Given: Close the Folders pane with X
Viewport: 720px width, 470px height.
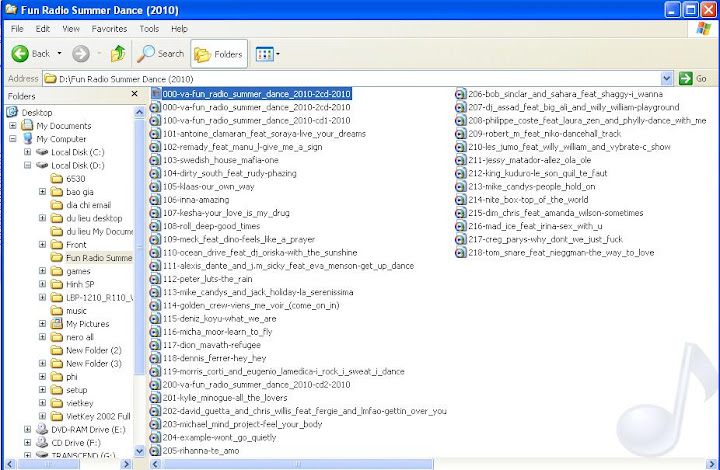Looking at the screenshot, I should [135, 94].
